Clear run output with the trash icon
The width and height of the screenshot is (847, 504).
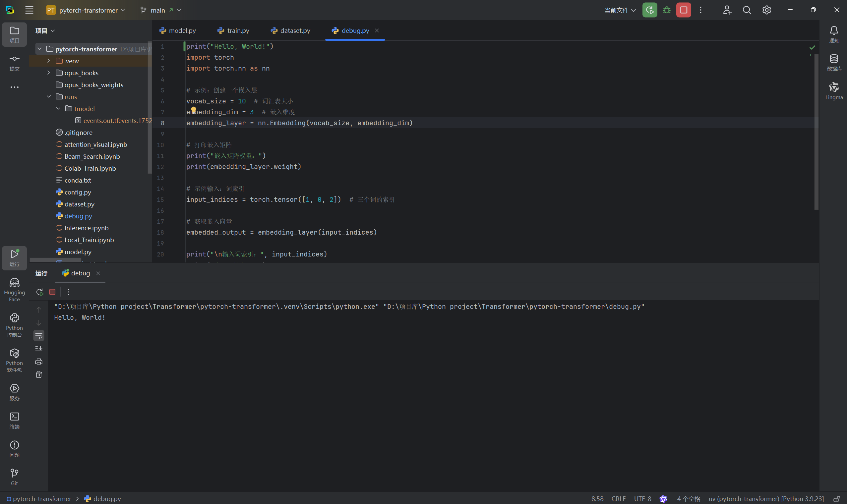[39, 375]
